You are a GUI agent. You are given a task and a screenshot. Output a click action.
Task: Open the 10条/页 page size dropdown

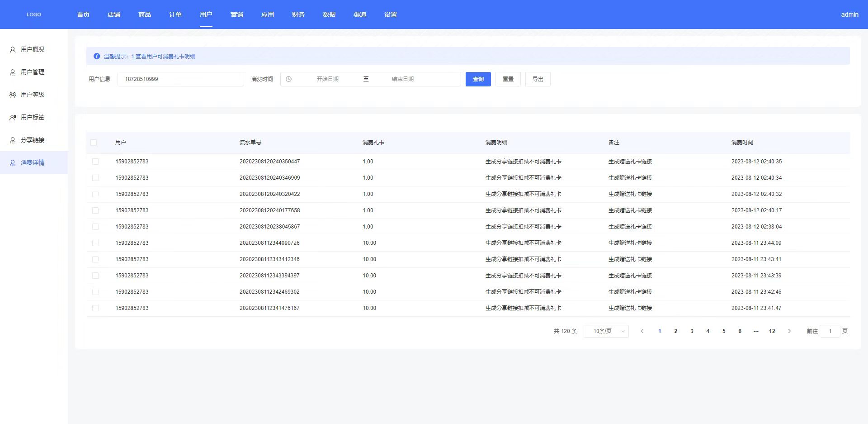(606, 331)
